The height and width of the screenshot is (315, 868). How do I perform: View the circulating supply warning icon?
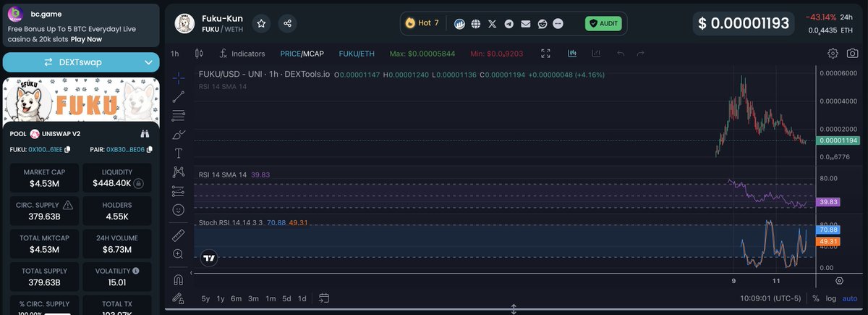(68, 205)
